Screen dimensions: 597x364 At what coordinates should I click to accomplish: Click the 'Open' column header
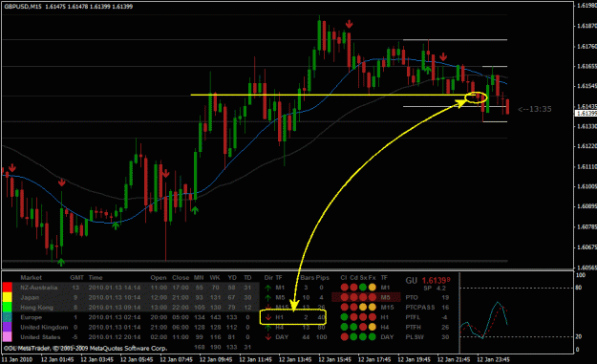coord(159,278)
